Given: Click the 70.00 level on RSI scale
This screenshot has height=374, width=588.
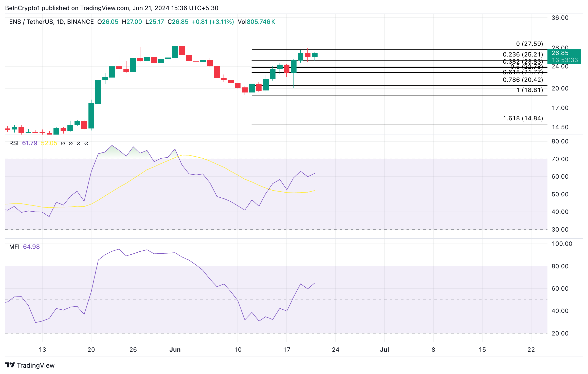Looking at the screenshot, I should 560,159.
